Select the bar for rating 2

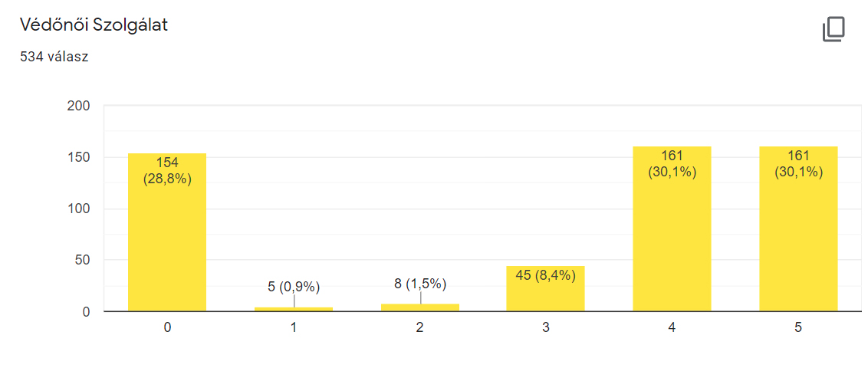[x=420, y=307]
